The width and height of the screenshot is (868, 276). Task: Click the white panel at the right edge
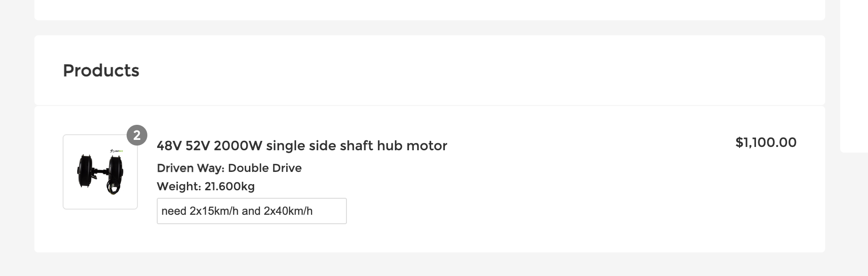(x=854, y=75)
